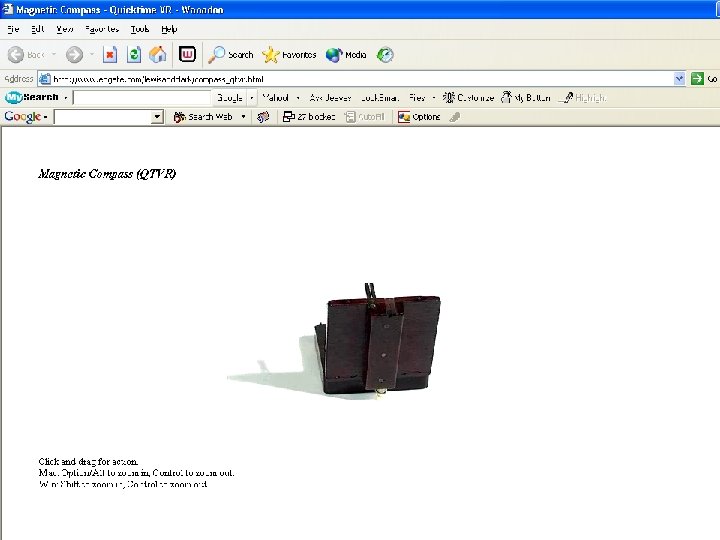Expand the Back button history dropdown
The height and width of the screenshot is (540, 720).
tap(53, 55)
